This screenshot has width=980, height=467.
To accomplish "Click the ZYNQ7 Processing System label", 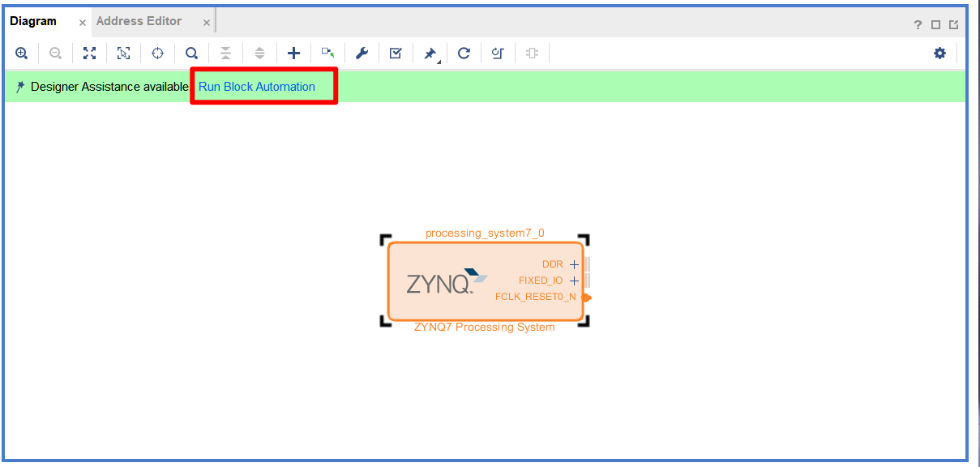I will 485,328.
